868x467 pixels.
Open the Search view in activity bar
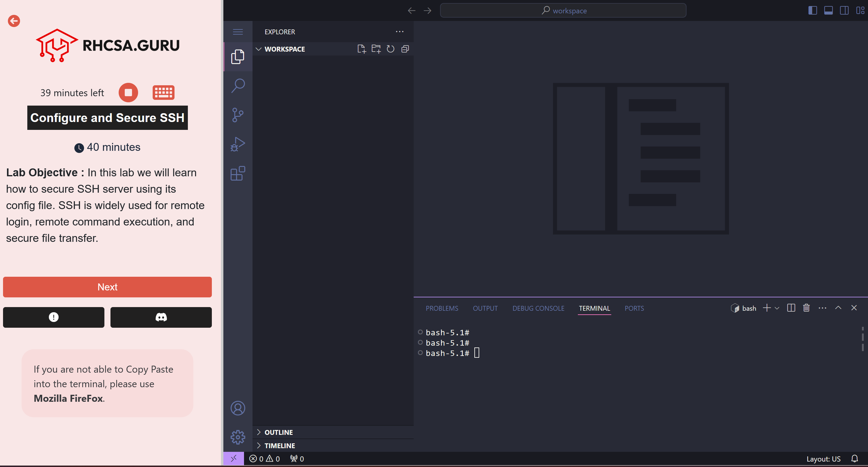coord(238,86)
